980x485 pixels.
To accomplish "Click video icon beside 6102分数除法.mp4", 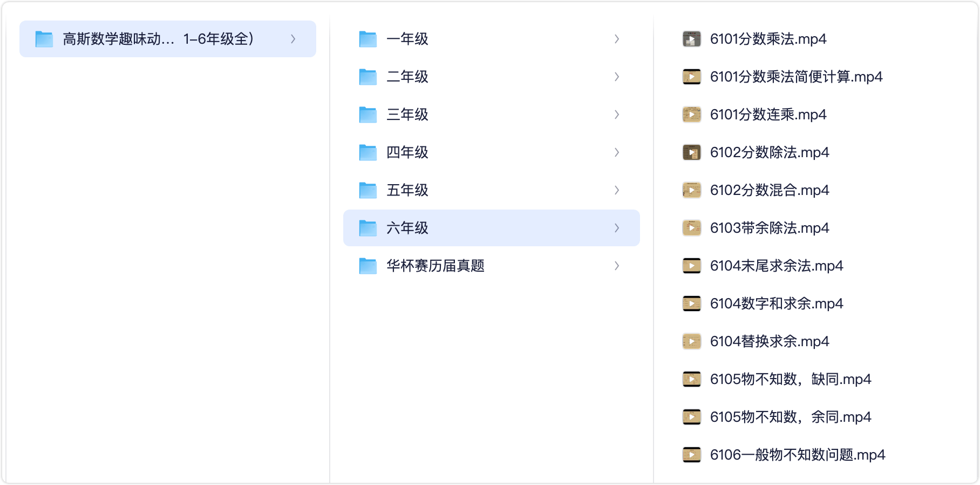I will click(x=691, y=152).
